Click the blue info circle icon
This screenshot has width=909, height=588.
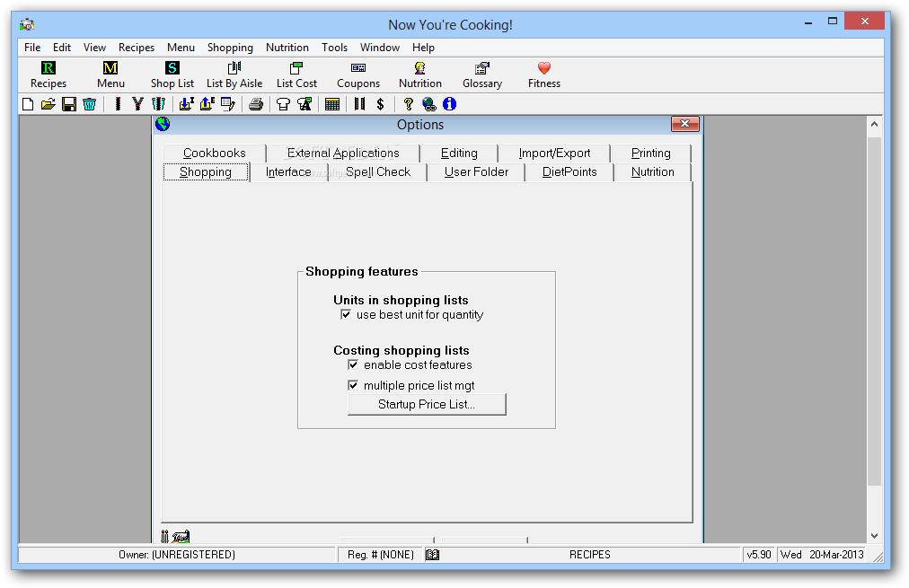tap(449, 104)
